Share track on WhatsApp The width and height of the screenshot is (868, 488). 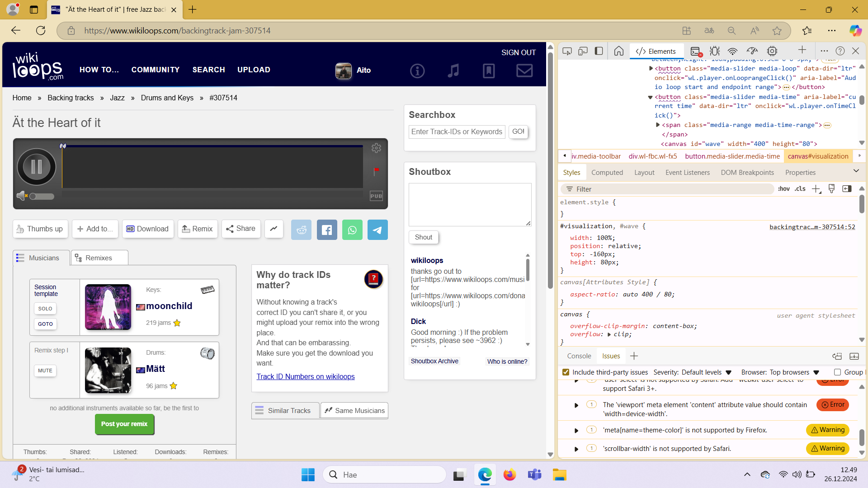point(352,230)
